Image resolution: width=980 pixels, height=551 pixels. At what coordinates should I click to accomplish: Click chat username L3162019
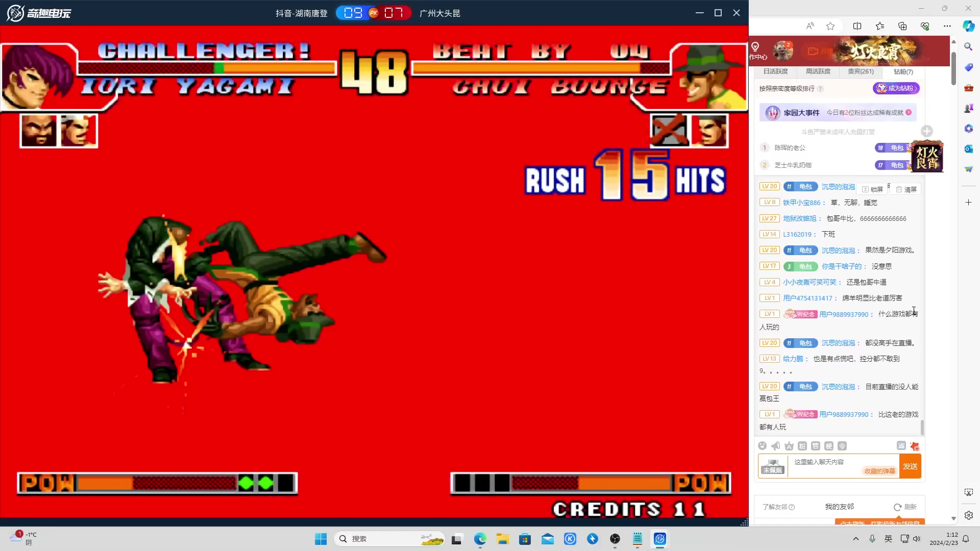pos(797,234)
